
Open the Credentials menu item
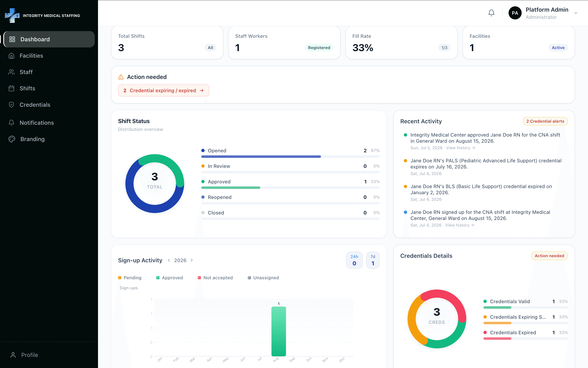tap(49, 105)
